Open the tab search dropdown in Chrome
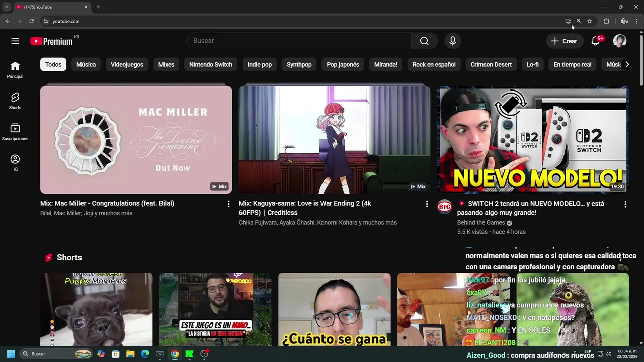 coord(7,7)
